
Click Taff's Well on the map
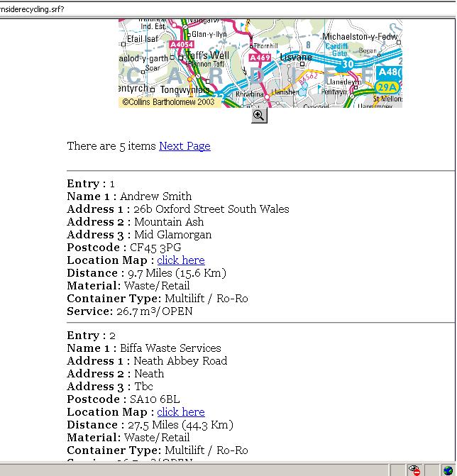(208, 55)
